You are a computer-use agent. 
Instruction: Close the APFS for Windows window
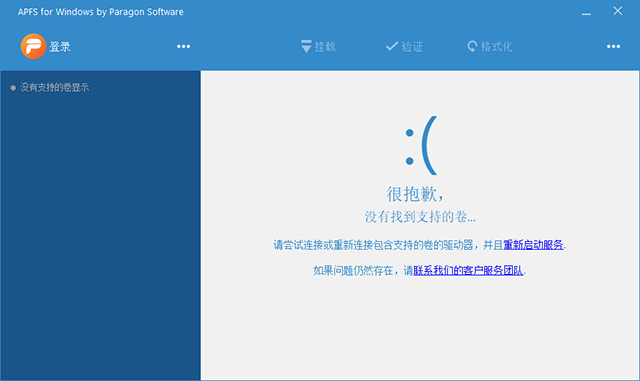coord(618,11)
